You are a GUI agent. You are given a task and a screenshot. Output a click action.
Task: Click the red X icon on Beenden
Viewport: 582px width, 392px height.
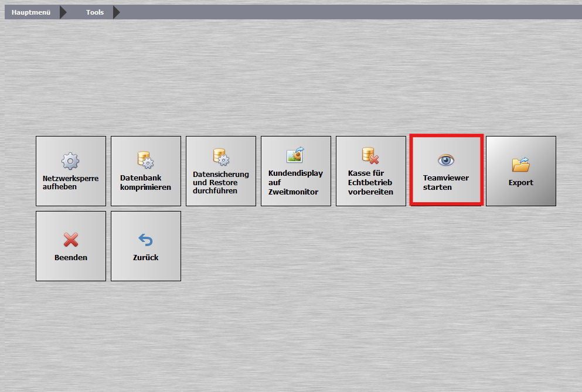[70, 239]
